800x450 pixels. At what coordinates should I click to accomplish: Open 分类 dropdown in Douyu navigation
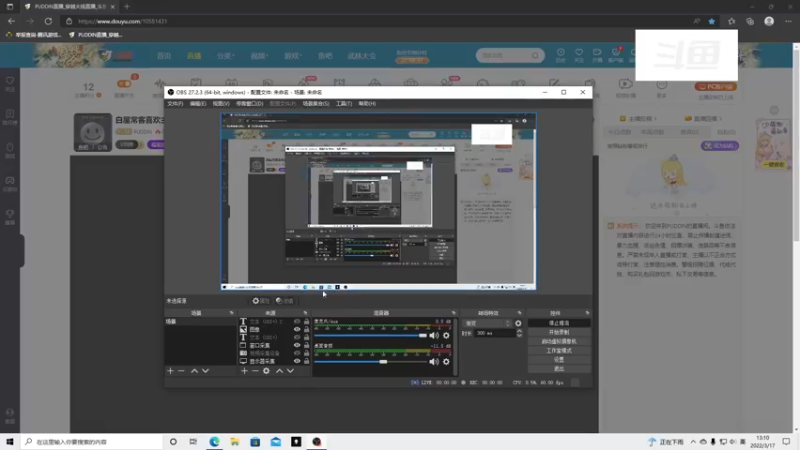(x=226, y=56)
